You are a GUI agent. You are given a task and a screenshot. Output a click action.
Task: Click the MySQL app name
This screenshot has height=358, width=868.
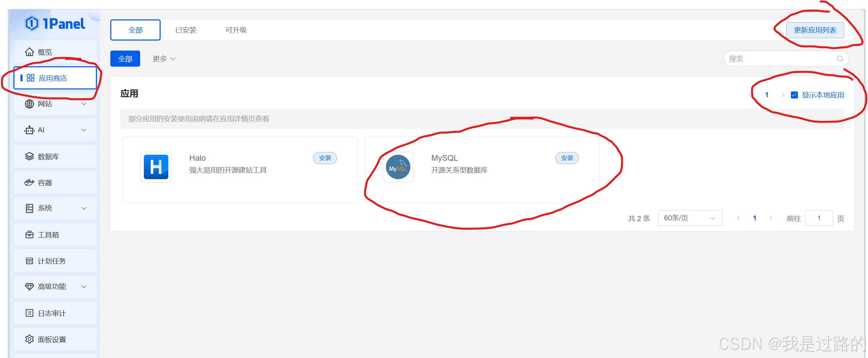click(x=445, y=158)
